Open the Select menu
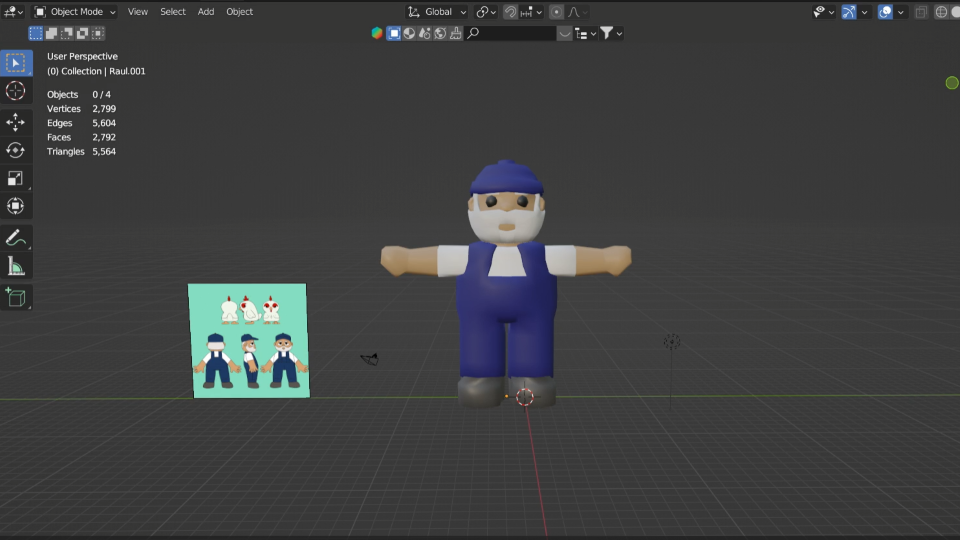The width and height of the screenshot is (960, 540). (x=173, y=12)
